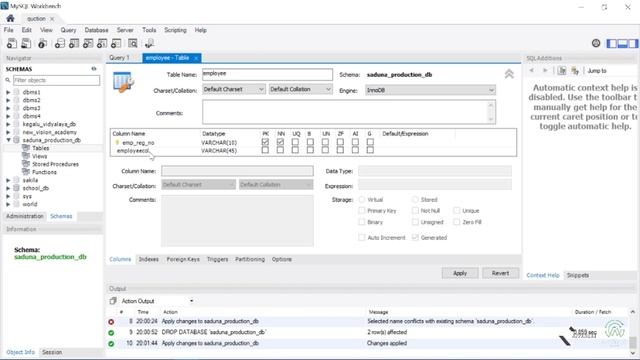Open the Scripting menu
The height and width of the screenshot is (360, 640).
175,30
